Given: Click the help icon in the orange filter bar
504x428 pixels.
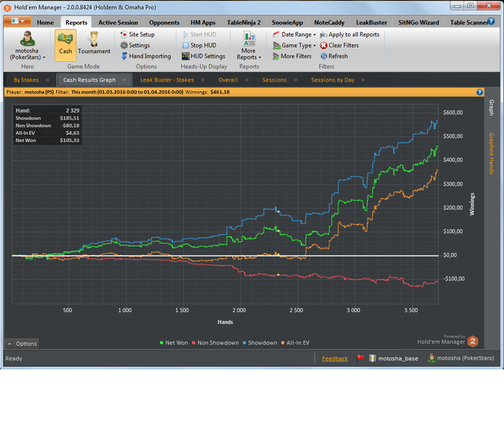Looking at the screenshot, I should 480,92.
